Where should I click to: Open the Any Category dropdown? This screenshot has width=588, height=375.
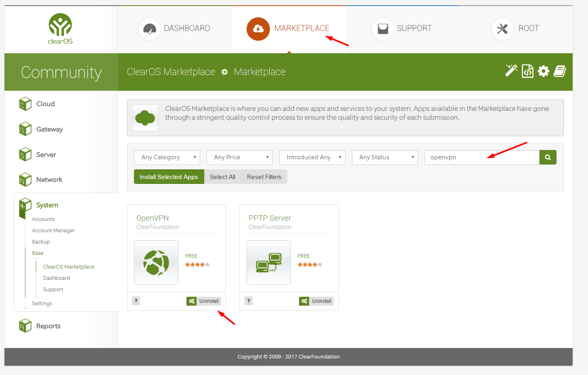pos(167,157)
